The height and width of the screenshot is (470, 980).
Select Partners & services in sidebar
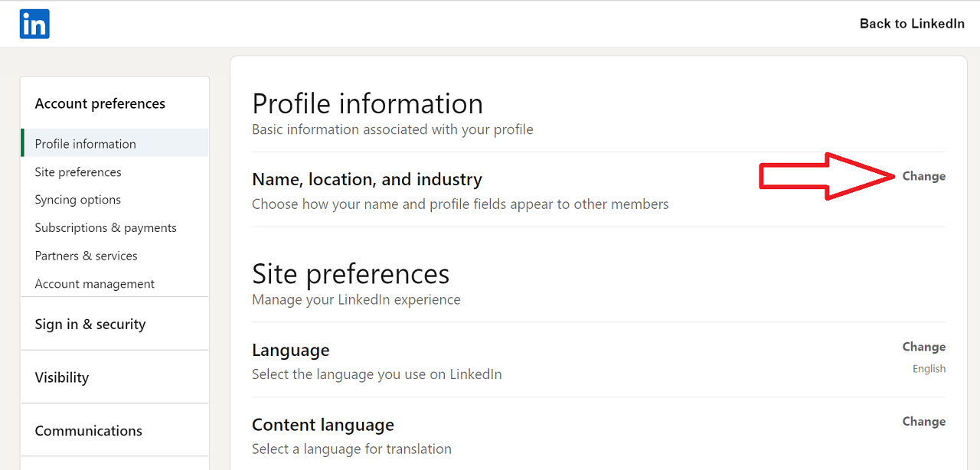coord(86,256)
